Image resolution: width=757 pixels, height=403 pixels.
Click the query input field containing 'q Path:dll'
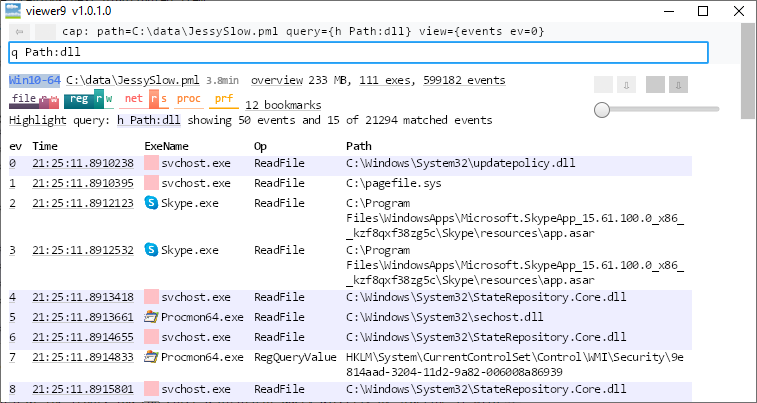[x=358, y=53]
